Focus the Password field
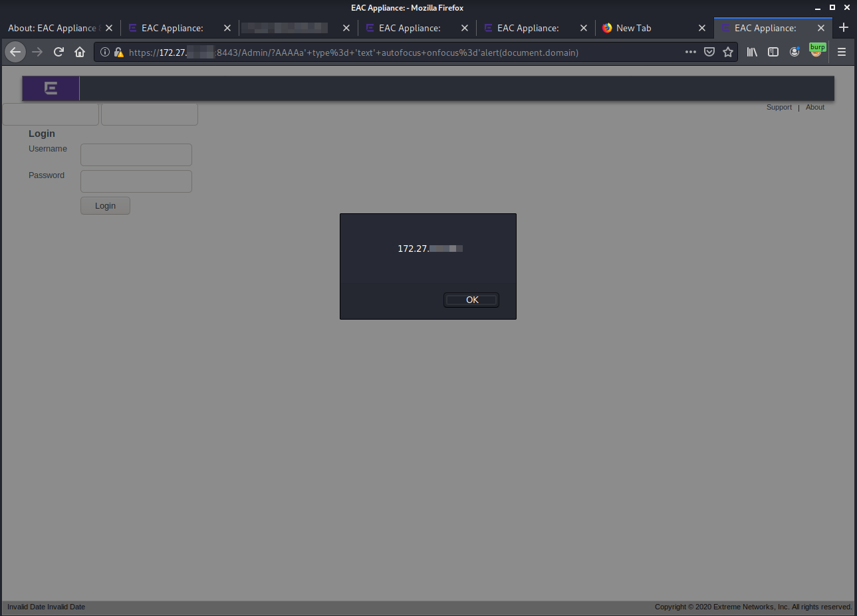857x616 pixels. pyautogui.click(x=136, y=181)
